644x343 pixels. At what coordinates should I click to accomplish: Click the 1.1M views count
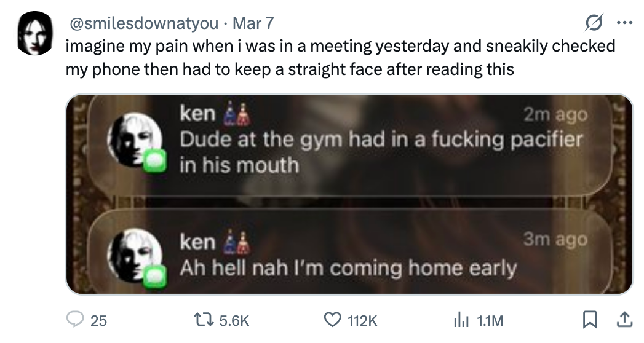click(490, 320)
